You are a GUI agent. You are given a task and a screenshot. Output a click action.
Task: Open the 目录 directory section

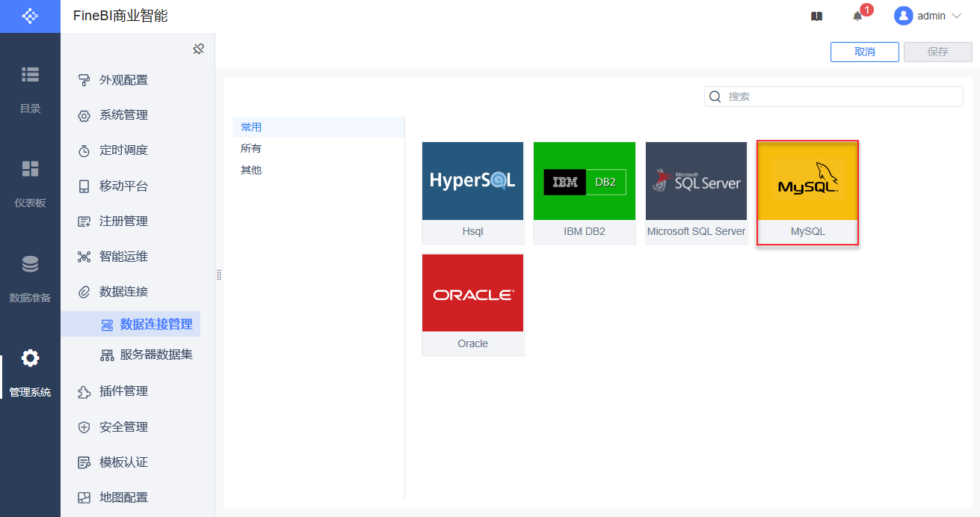point(30,90)
